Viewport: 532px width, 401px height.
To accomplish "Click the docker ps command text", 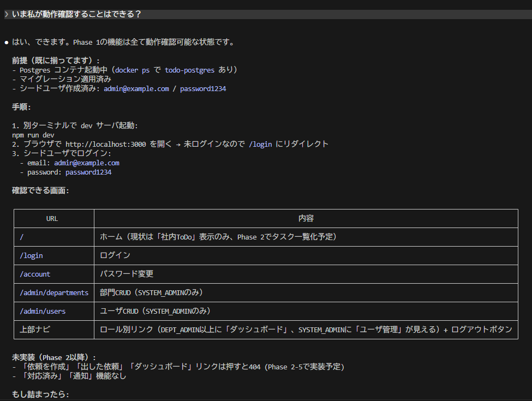I will [133, 70].
